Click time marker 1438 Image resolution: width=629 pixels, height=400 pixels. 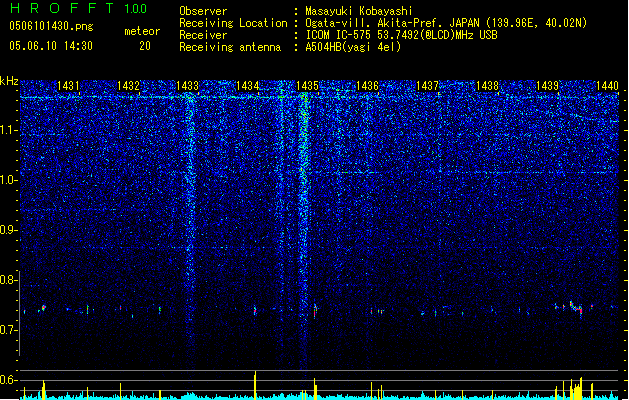pos(487,86)
